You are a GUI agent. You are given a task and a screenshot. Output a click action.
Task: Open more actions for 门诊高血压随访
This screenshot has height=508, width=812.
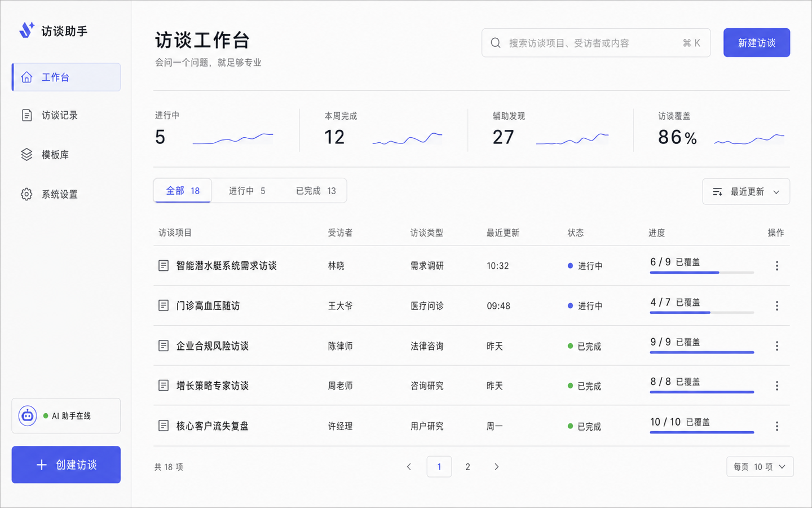click(776, 306)
